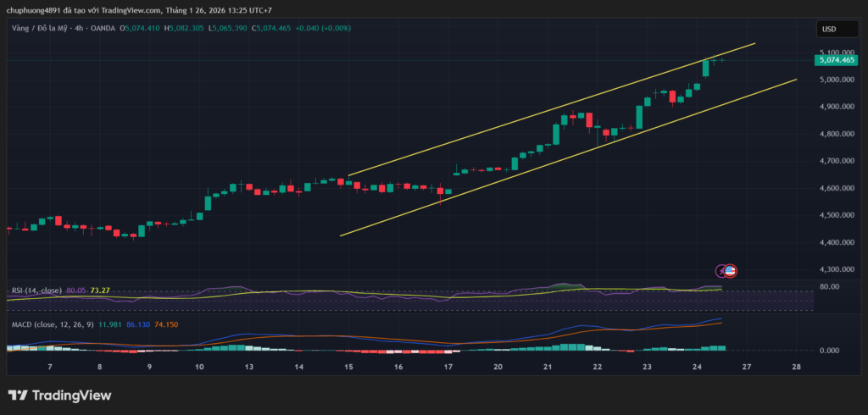Open the USD currency selector

(828, 29)
